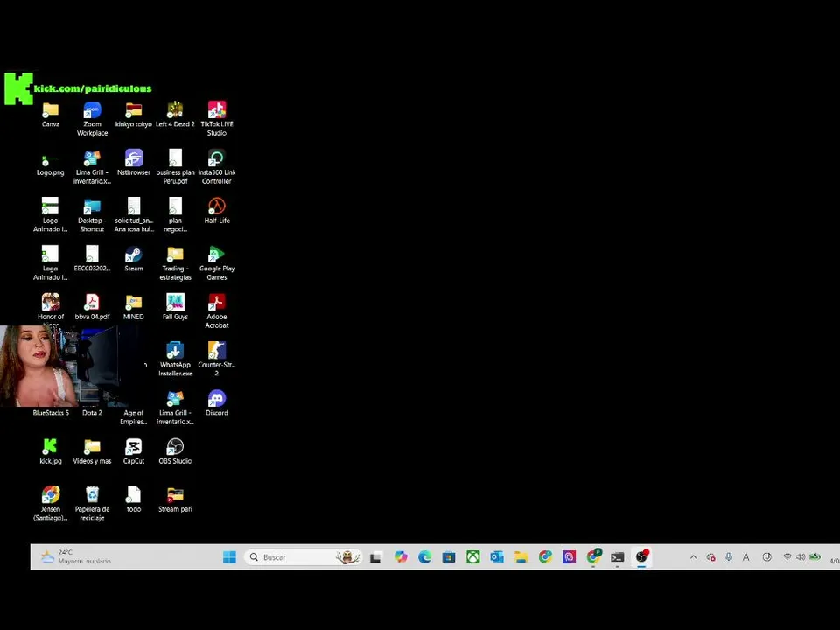Open the kinkyo tokyo folder
This screenshot has width=840, height=630.
133,110
